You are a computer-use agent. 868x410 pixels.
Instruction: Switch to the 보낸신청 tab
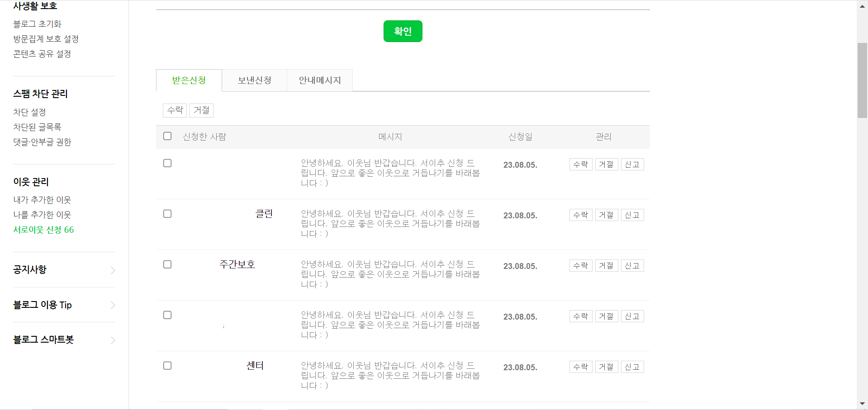pyautogui.click(x=254, y=80)
